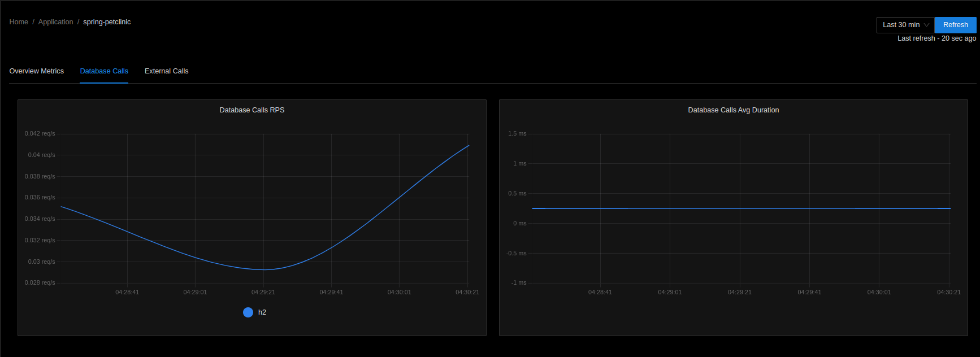Click the 0.042 req/s axis label

click(40, 134)
